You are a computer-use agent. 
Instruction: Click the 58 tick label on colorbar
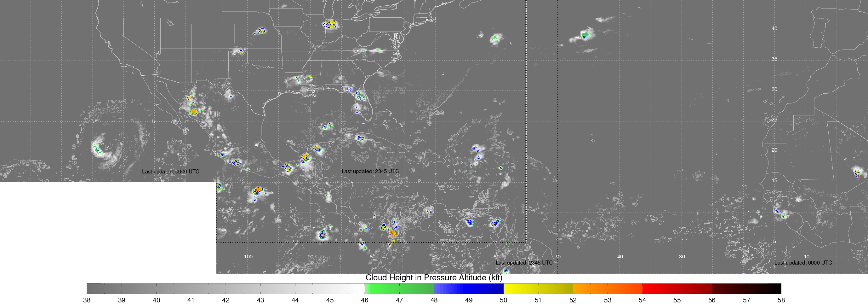tap(781, 300)
